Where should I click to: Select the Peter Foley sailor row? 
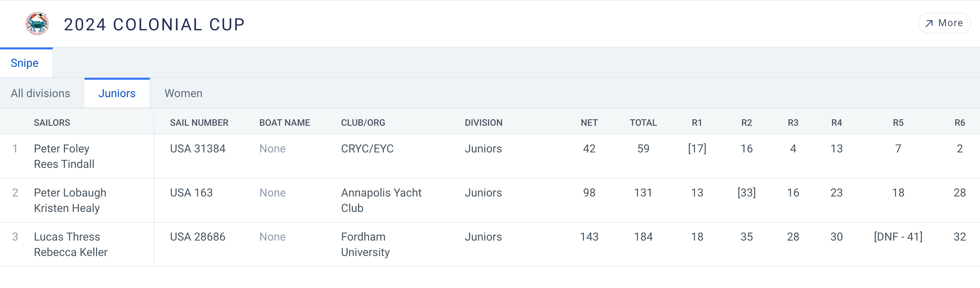(x=61, y=149)
